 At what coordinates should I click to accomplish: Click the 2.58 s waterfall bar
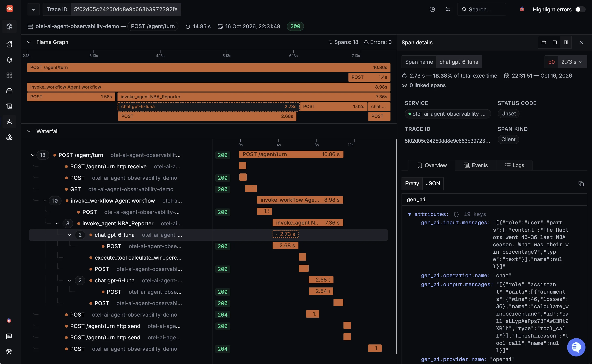321,280
